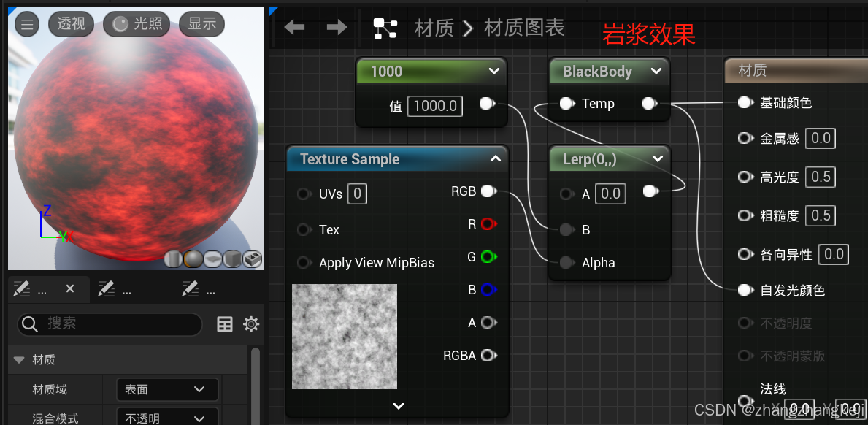Image resolution: width=868 pixels, height=425 pixels.
Task: Toggle 透视 perspective mode in the viewport
Action: point(71,23)
